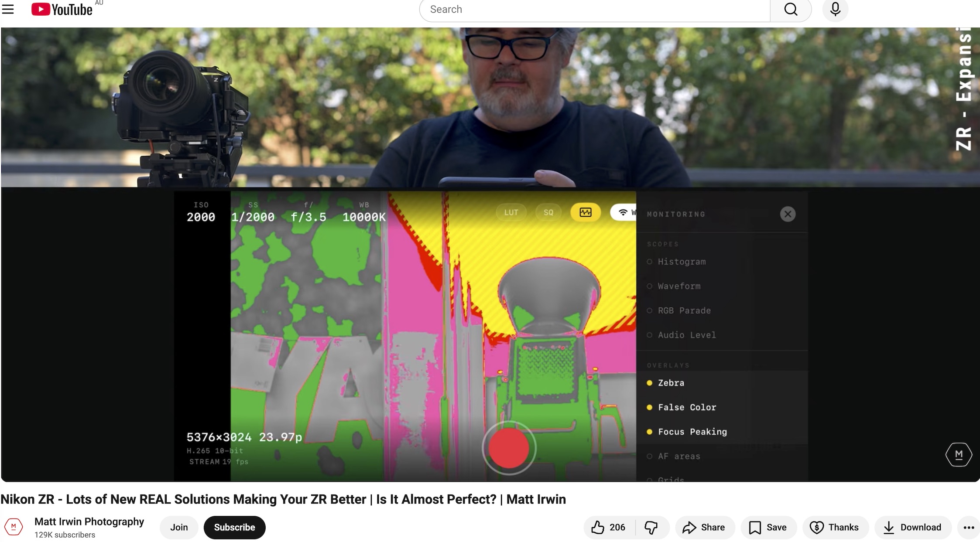The image size is (980, 542).
Task: Click the Nikon ZR video title
Action: point(283,499)
